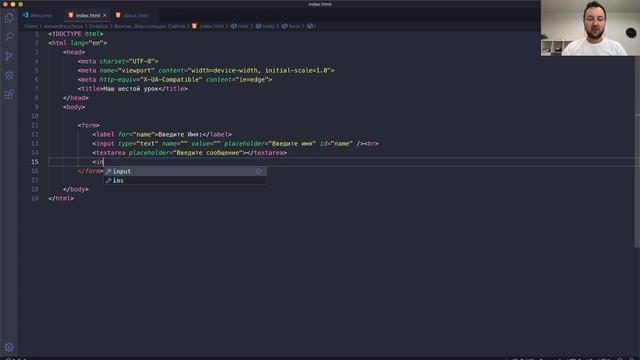
Task: Click the wrench icon beside the ins suggestion
Action: coord(109,180)
